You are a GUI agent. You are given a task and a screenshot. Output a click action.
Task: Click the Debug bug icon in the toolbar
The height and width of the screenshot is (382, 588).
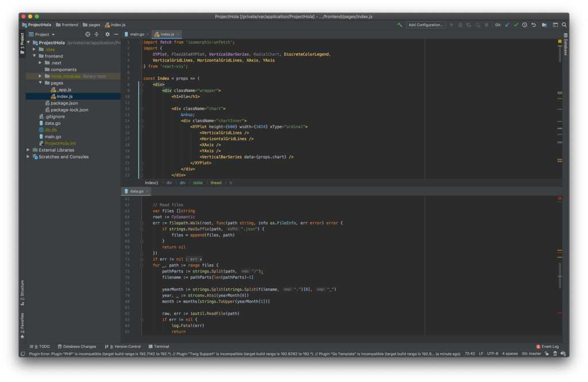(x=460, y=25)
